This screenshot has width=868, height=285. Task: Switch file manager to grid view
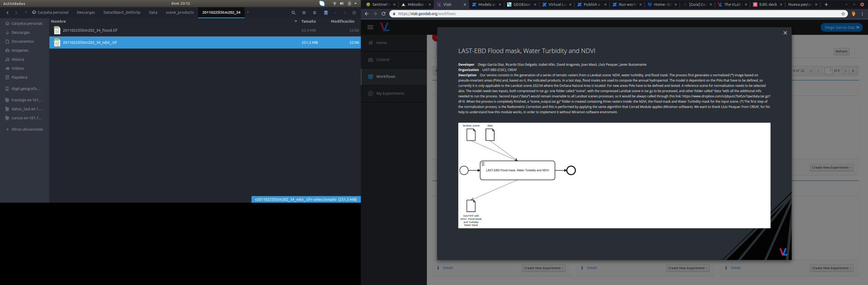(304, 12)
